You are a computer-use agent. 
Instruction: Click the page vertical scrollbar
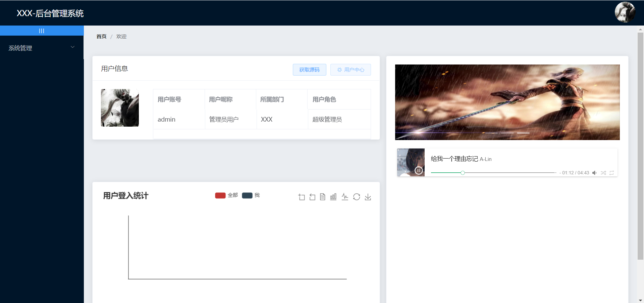pyautogui.click(x=640, y=146)
